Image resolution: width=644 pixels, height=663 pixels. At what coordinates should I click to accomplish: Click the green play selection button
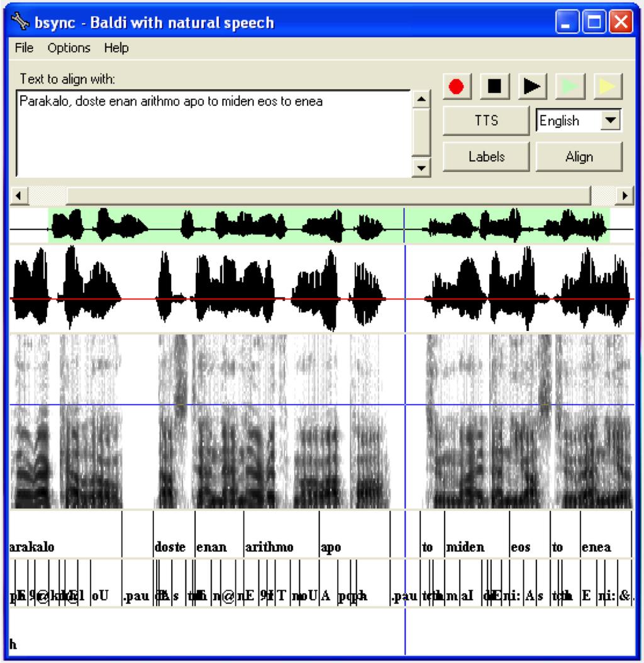570,87
